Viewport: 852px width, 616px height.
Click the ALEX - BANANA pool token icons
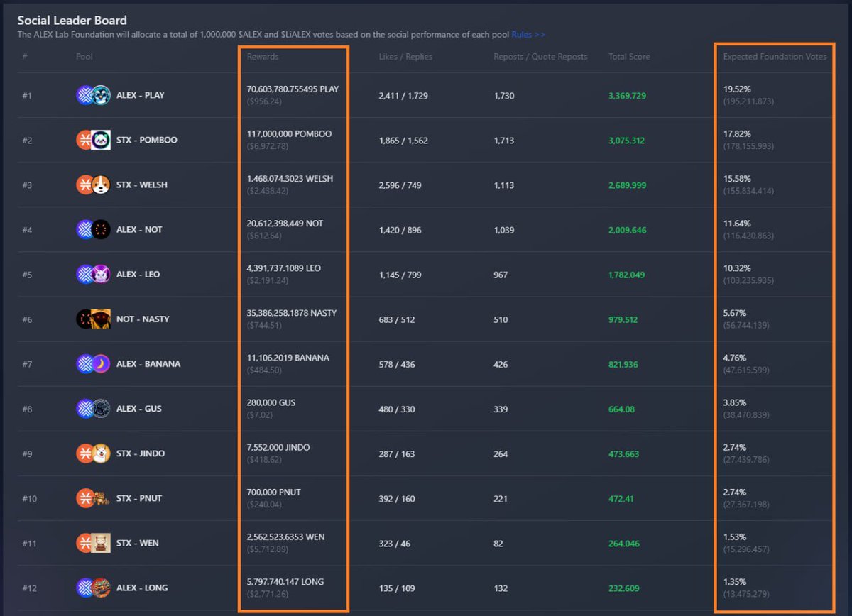(x=93, y=363)
